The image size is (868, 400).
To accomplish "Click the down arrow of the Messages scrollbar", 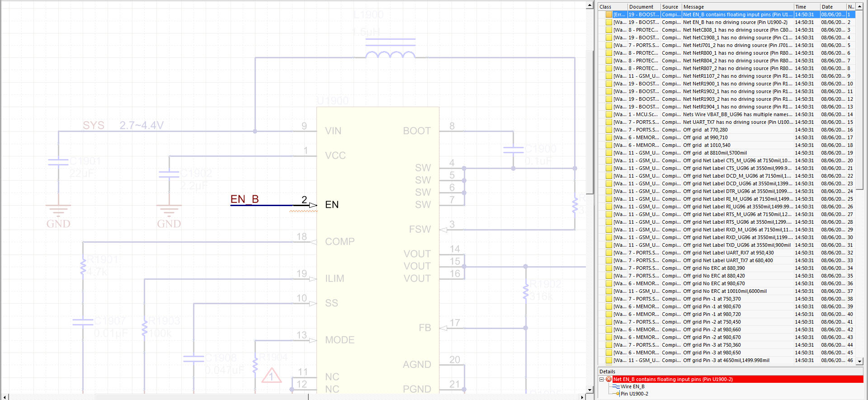I will 859,361.
